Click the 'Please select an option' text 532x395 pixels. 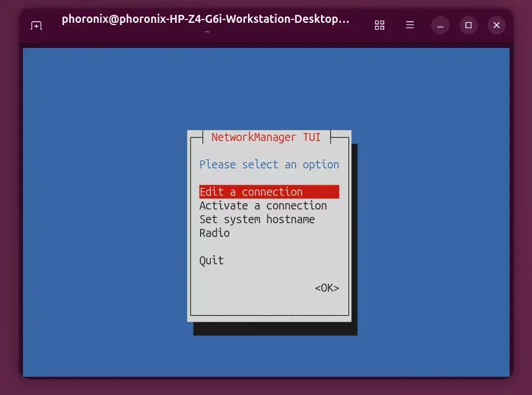point(269,165)
